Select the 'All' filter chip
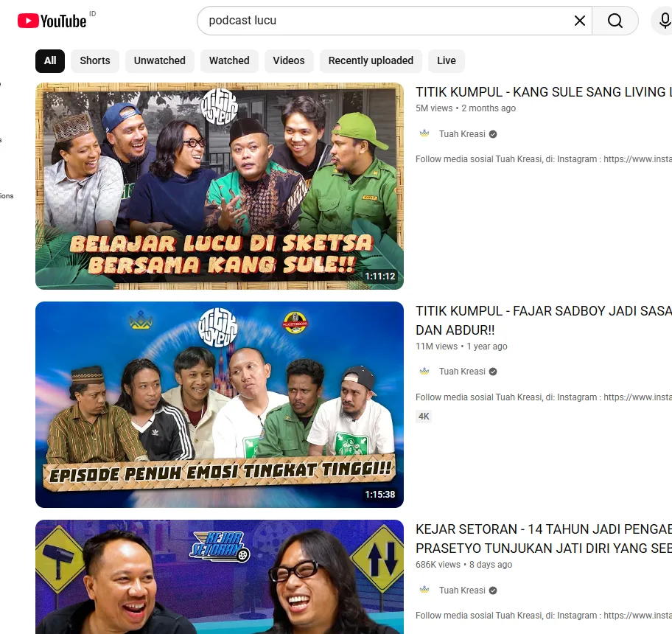The image size is (672, 634). point(50,61)
